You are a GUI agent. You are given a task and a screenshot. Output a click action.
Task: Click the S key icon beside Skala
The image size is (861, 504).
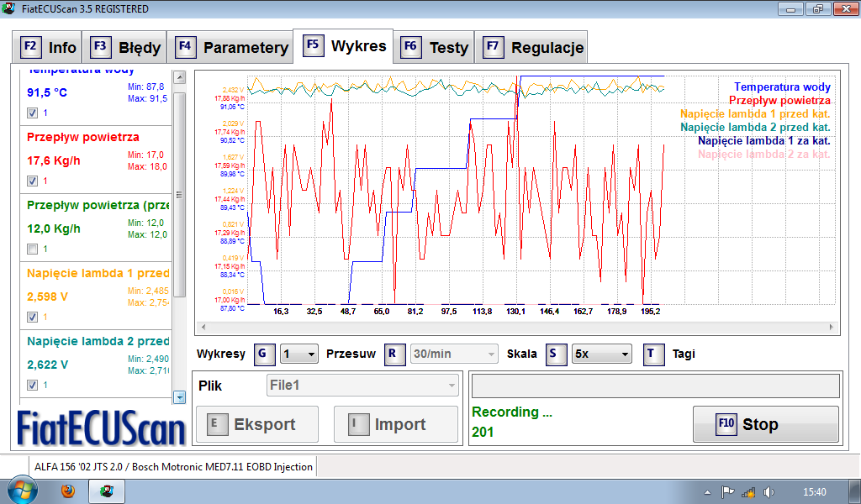556,354
